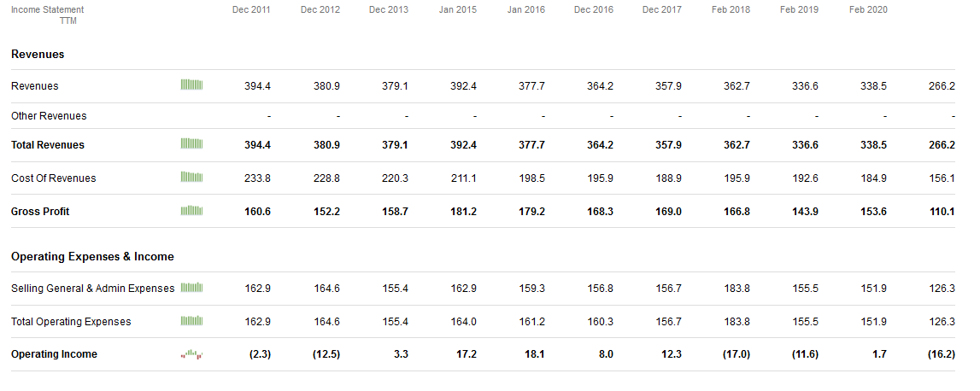Open the Total Operating Expenses sparkline
The image size is (980, 391).
point(191,321)
